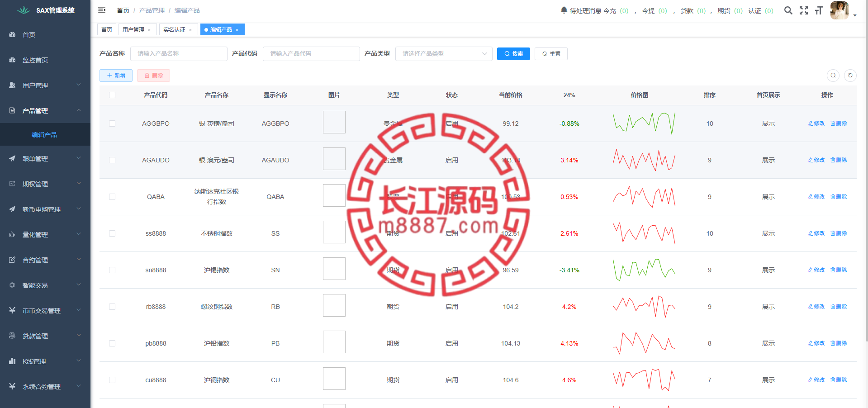The image size is (868, 408).
Task: Check the cu8888 row checkbox
Action: tap(112, 380)
